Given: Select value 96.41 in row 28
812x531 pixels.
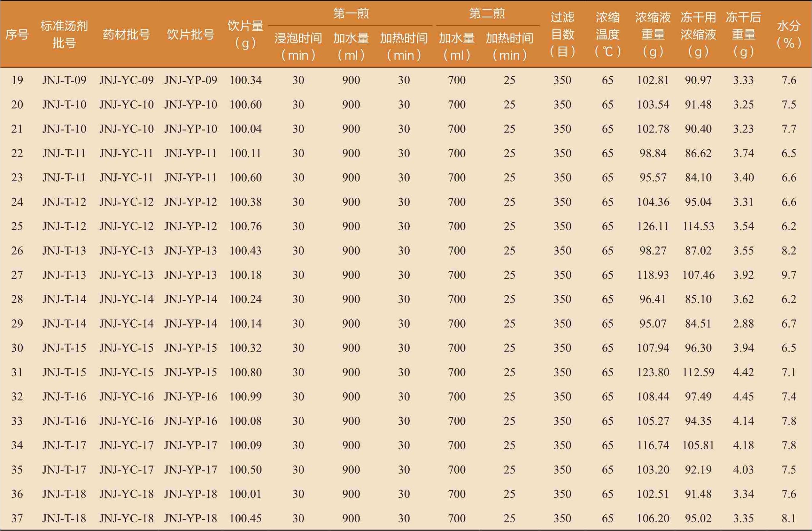Looking at the screenshot, I should [653, 299].
